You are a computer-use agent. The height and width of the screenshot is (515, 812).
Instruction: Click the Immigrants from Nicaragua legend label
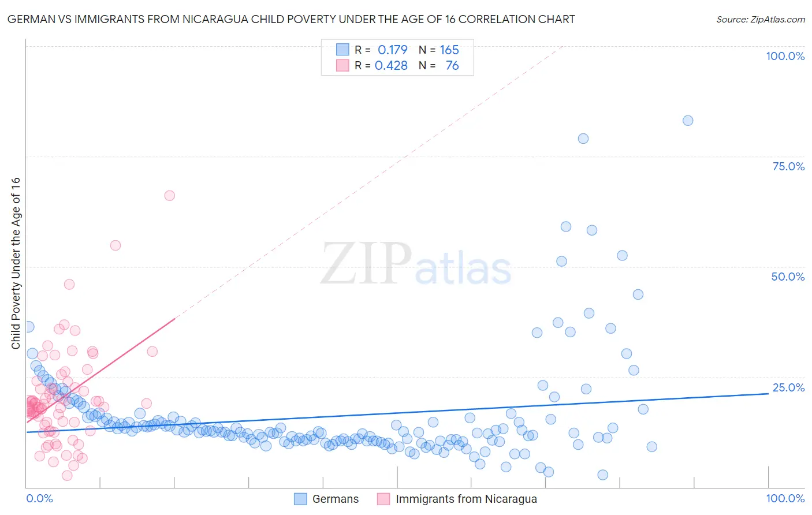(466, 499)
